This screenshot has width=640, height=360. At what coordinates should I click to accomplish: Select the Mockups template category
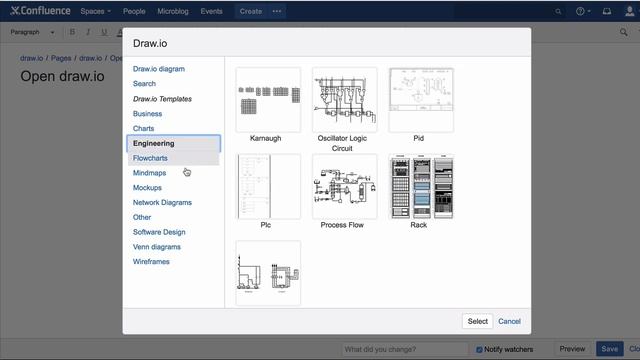(147, 188)
